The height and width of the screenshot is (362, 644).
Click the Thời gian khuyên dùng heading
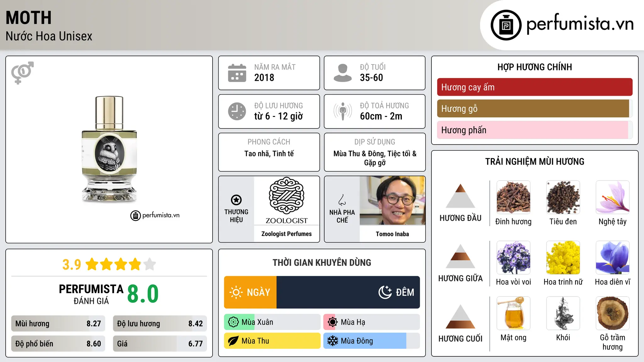click(x=322, y=263)
